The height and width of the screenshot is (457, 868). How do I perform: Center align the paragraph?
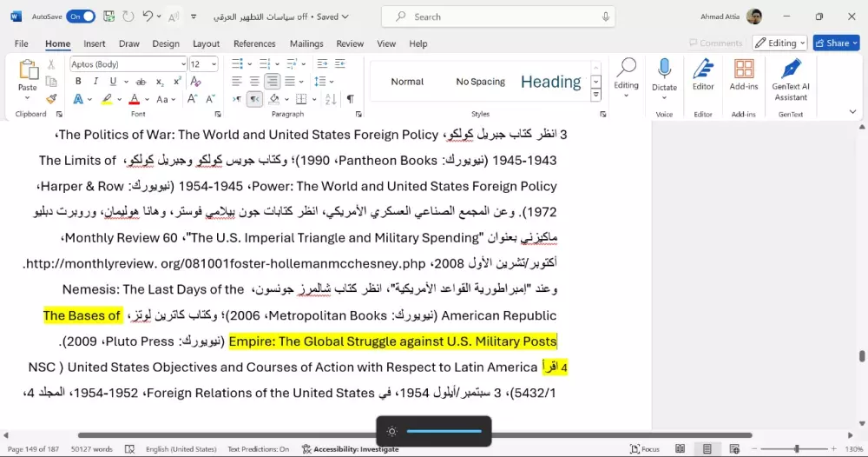(x=254, y=82)
